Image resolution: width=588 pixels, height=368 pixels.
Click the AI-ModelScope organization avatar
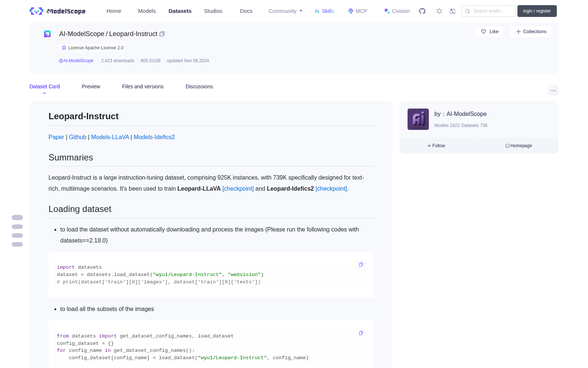point(418,119)
